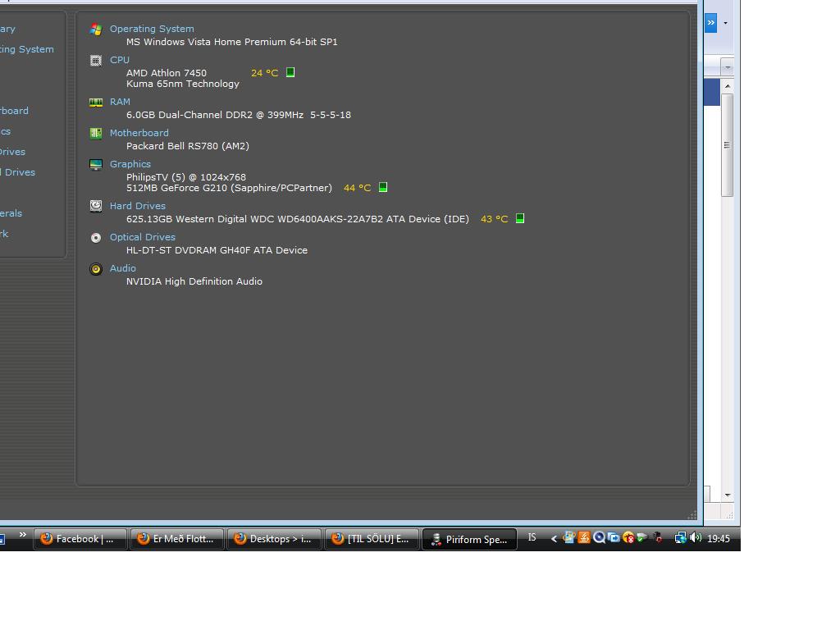Click the Graphics monitor icon
This screenshot has height=630, width=840.
click(96, 164)
